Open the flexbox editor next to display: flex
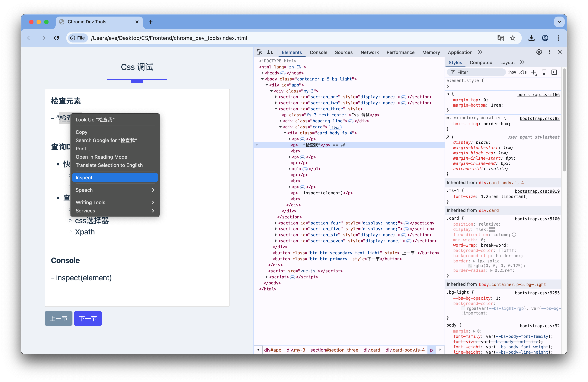This screenshot has width=588, height=382. pyautogui.click(x=492, y=229)
